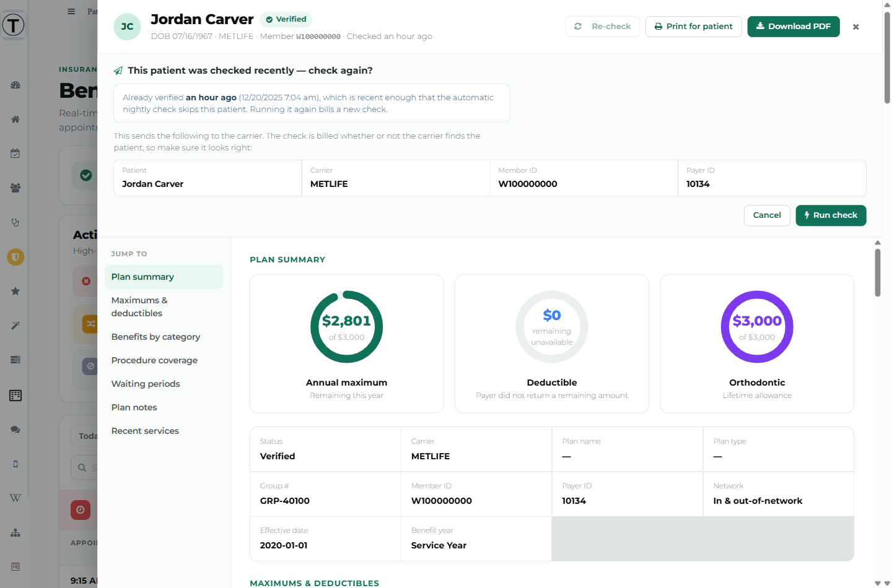The width and height of the screenshot is (892, 588).
Task: Open the sitemap hierarchy icon in sidebar
Action: click(15, 532)
